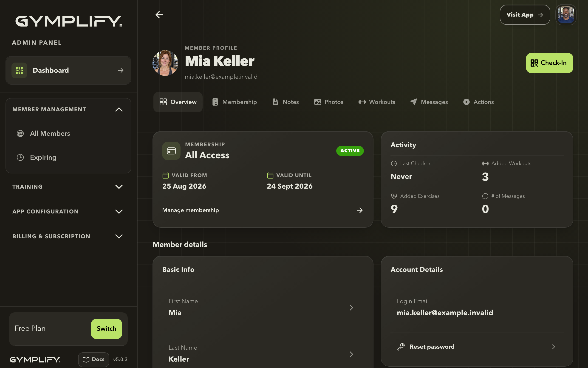
Task: Click Mia Keller's profile photo
Action: [165, 63]
